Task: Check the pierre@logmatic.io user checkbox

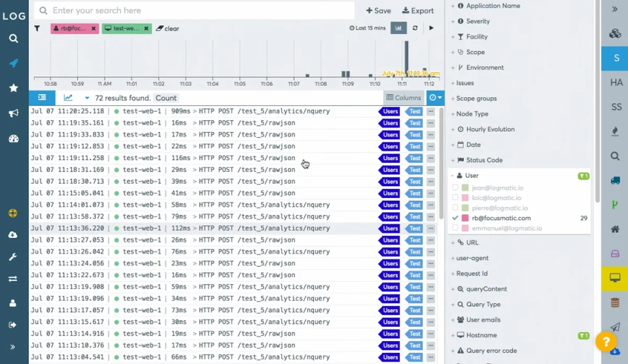Action: (x=455, y=208)
